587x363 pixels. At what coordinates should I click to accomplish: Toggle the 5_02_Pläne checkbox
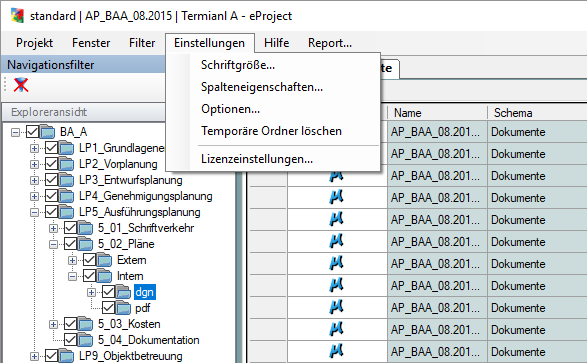click(x=70, y=244)
